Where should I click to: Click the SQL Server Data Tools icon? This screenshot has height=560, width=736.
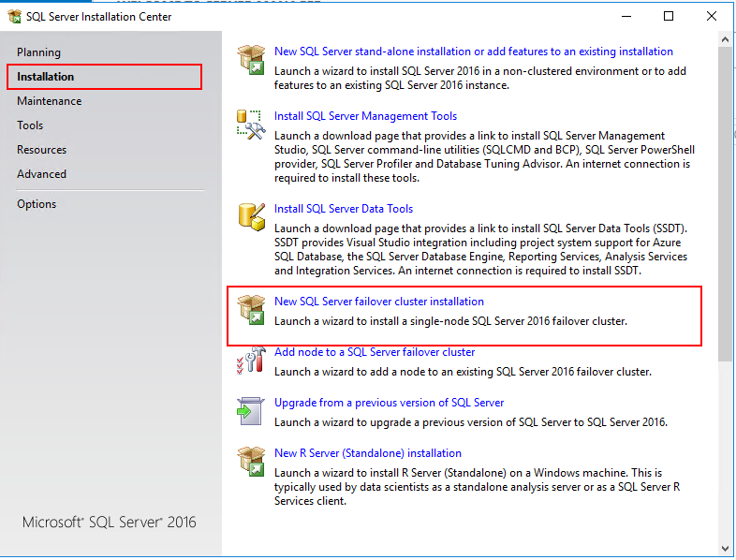251,217
